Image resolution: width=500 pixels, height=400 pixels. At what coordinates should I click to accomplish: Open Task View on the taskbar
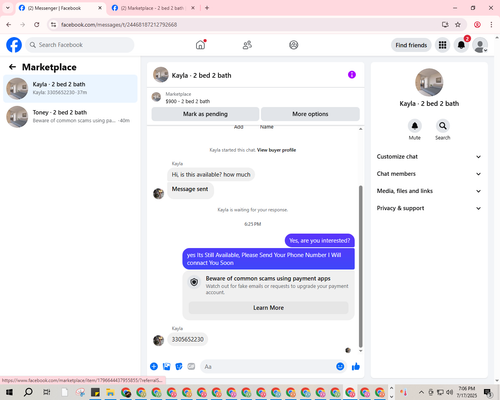point(47,392)
